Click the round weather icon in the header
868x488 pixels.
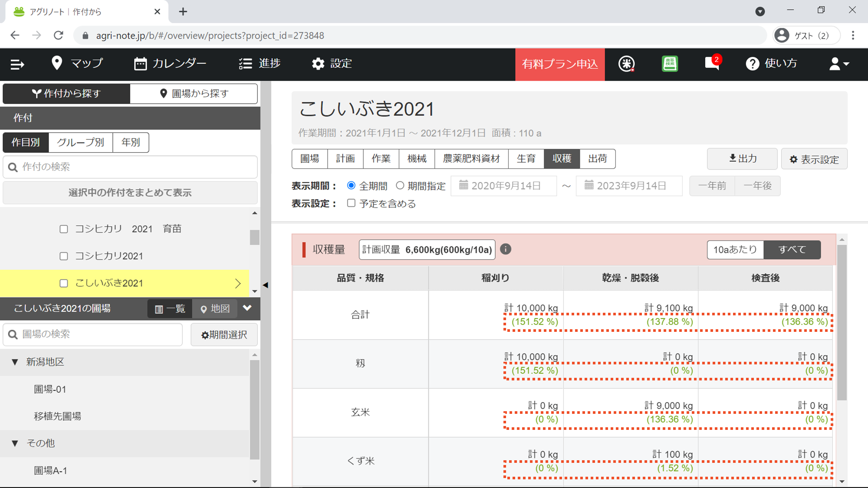[626, 64]
